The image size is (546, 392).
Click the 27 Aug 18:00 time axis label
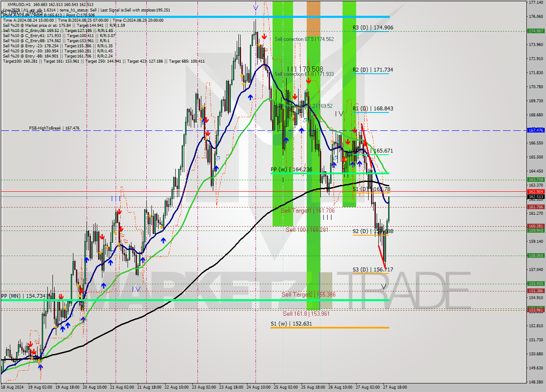coord(395,387)
